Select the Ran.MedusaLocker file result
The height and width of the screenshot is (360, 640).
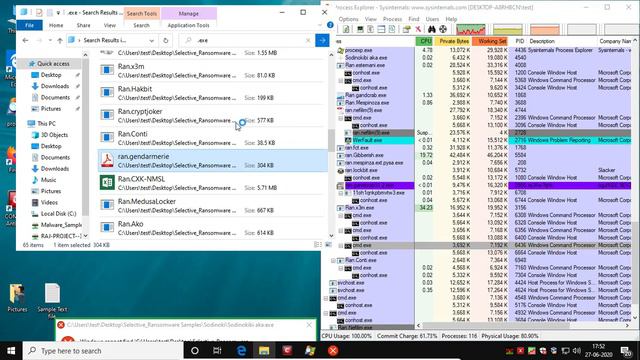pos(212,206)
